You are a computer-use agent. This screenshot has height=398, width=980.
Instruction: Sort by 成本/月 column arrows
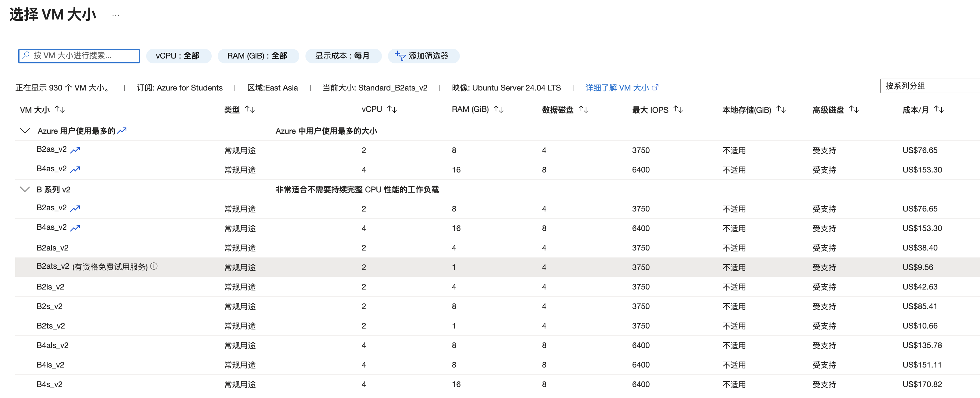tap(939, 110)
